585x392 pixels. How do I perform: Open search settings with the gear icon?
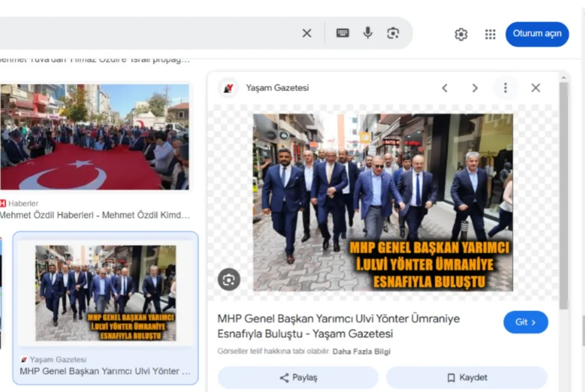[x=461, y=34]
